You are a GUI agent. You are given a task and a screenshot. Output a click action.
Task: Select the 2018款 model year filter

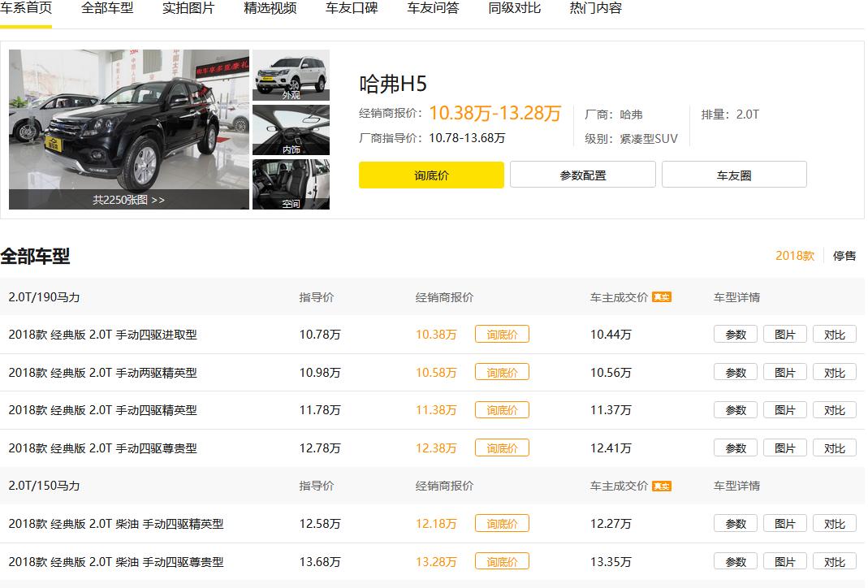coord(797,255)
